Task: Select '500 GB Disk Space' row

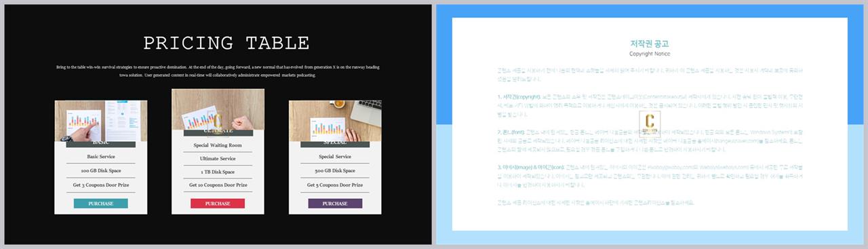Action: click(x=335, y=170)
